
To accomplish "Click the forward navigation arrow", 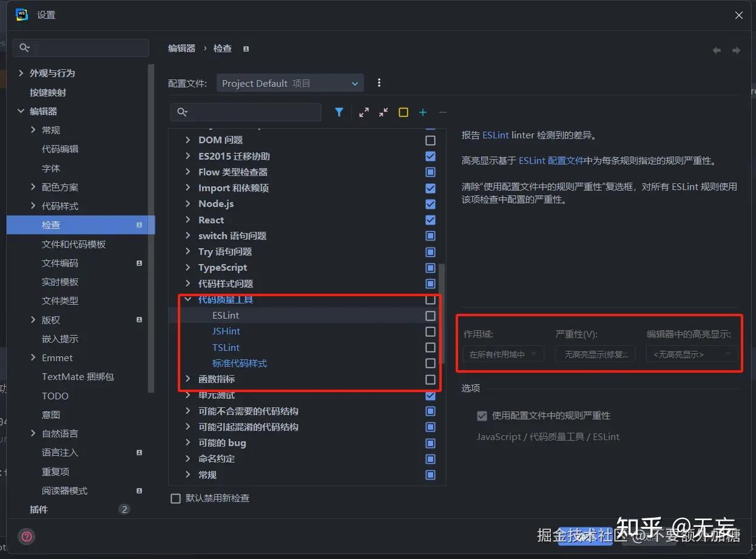I will click(736, 50).
